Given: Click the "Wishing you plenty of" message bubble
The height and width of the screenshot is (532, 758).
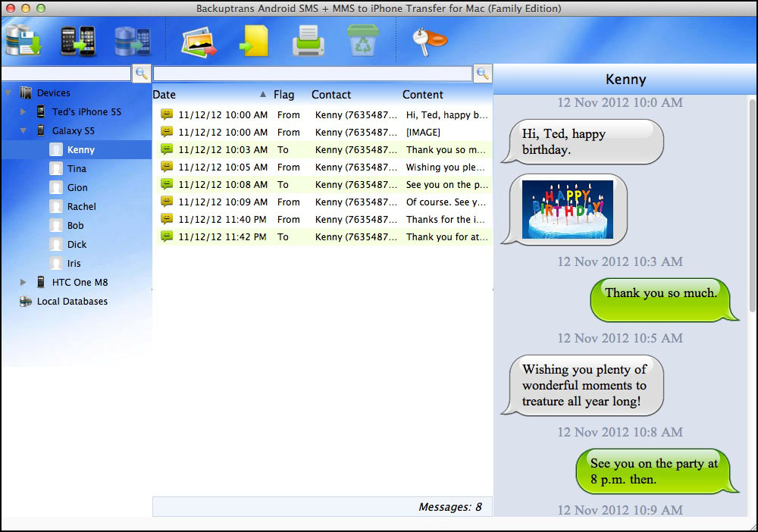Looking at the screenshot, I should click(x=582, y=385).
